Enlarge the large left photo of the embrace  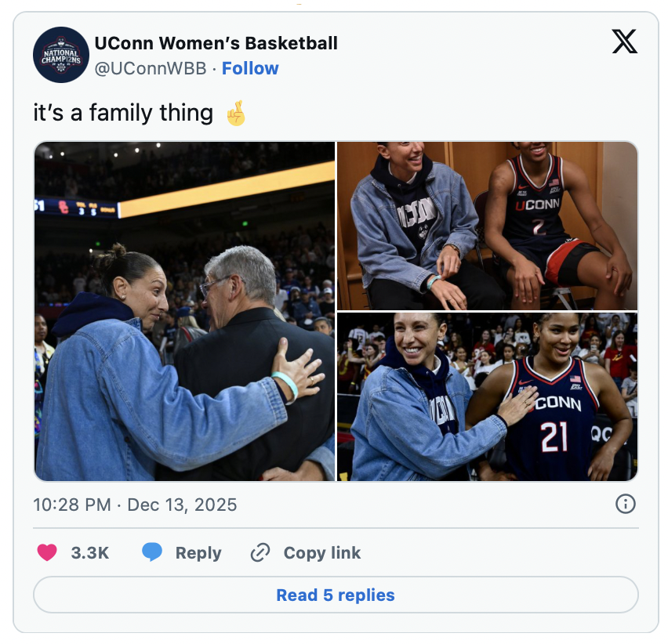tap(185, 311)
